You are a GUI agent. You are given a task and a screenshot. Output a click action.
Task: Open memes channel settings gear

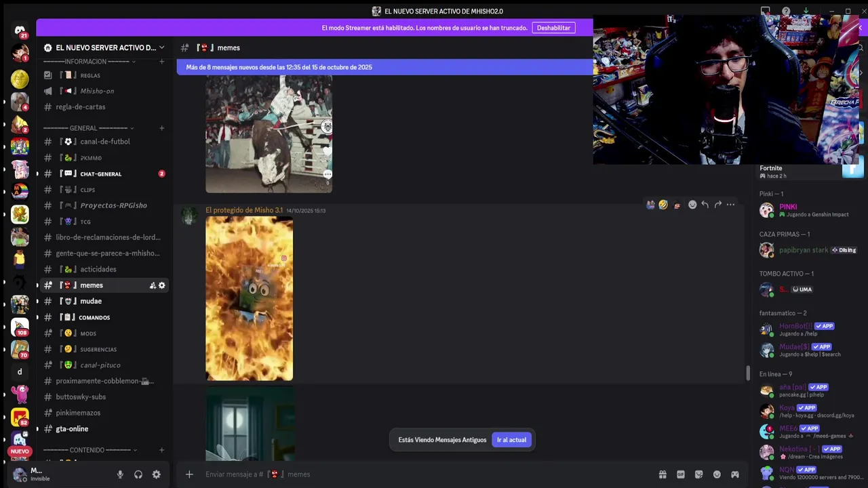(161, 285)
